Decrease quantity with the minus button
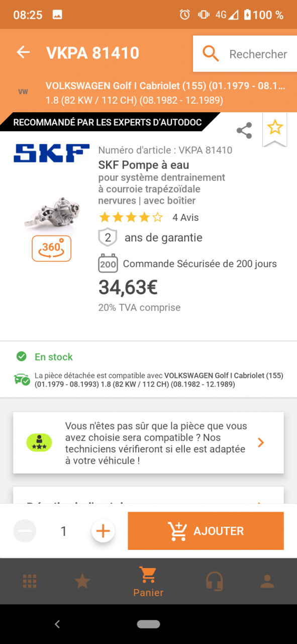This screenshot has height=644, width=297. 25,531
